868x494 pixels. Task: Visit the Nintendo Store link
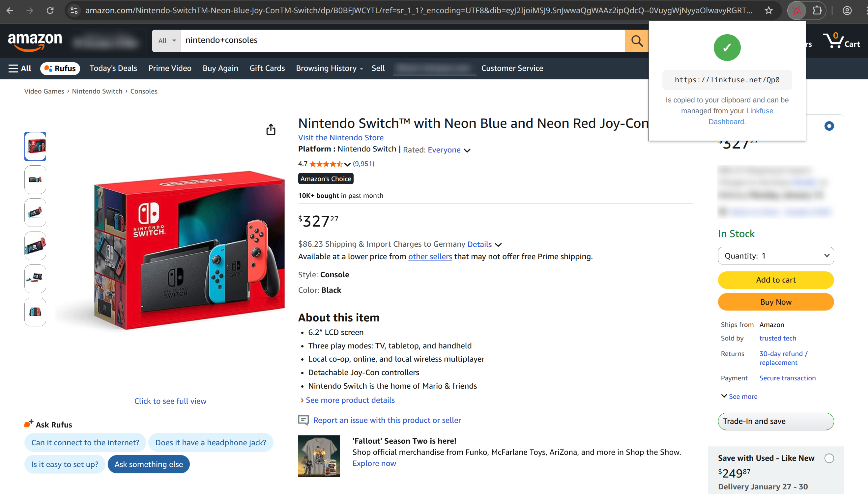(x=341, y=137)
